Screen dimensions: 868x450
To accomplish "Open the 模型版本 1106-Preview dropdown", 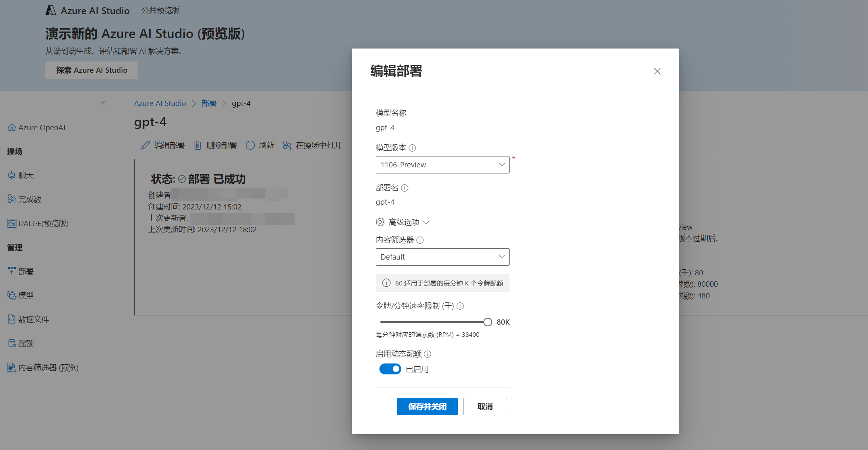I will click(442, 165).
